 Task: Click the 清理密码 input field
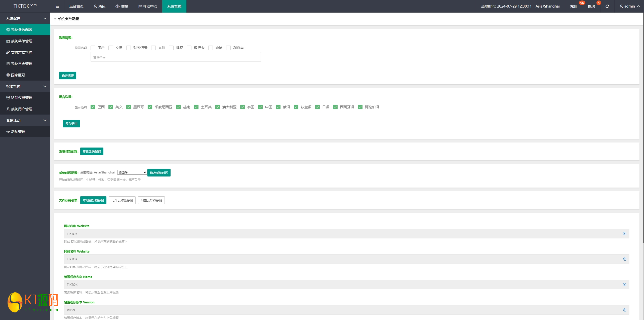click(x=175, y=57)
